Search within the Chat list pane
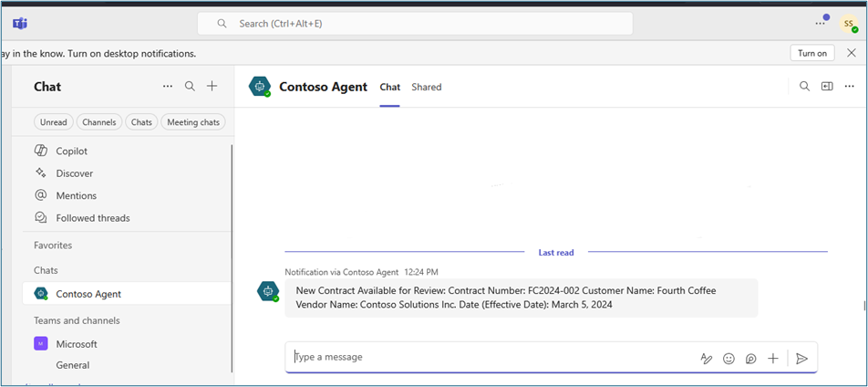This screenshot has width=868, height=387. pos(190,87)
